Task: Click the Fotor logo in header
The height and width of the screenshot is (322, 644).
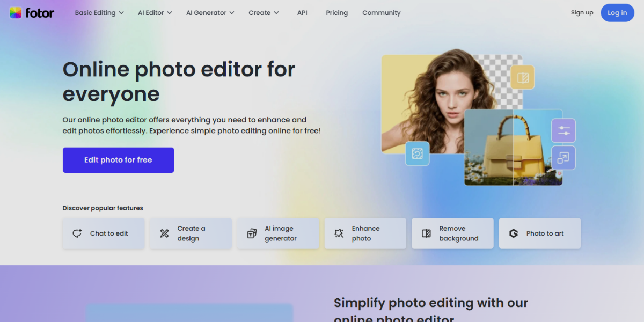Action: click(32, 13)
